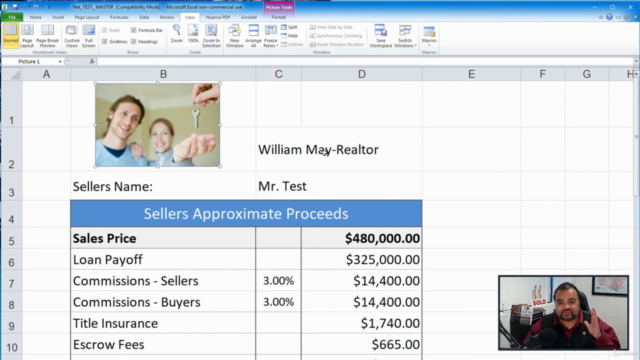640x360 pixels.
Task: Toggle the Gridlines checkbox
Action: coord(114,42)
